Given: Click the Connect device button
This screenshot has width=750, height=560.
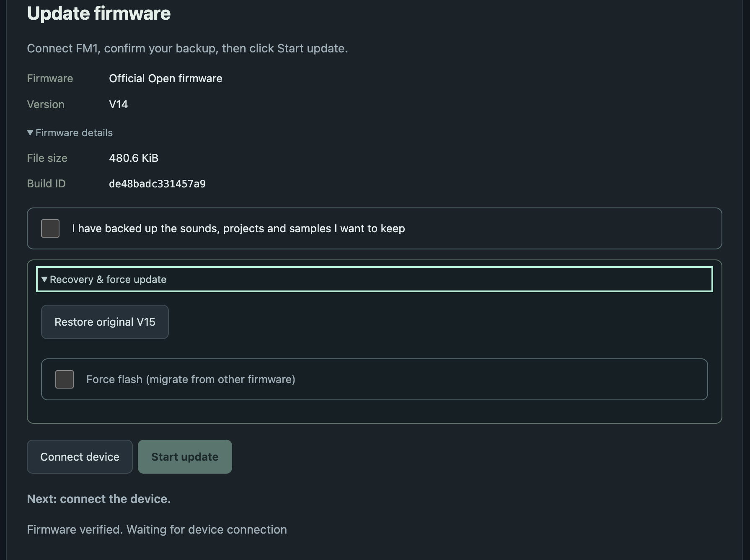Looking at the screenshot, I should tap(80, 457).
